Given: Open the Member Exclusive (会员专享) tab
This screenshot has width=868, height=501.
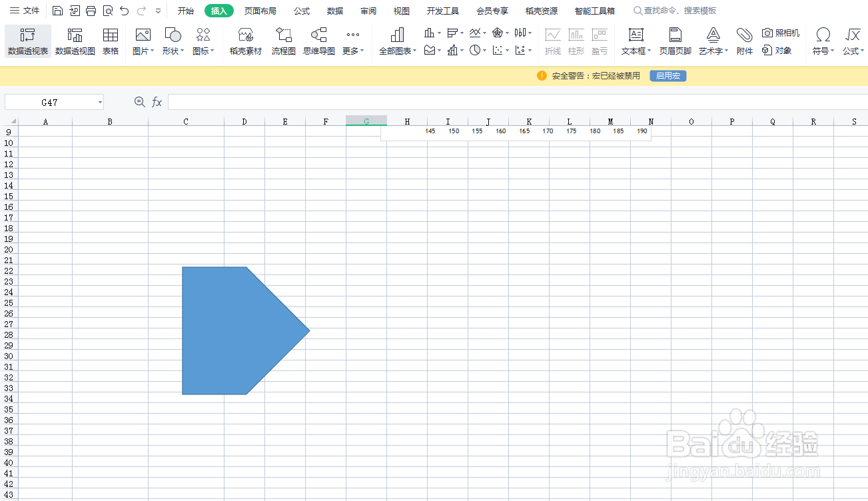Looking at the screenshot, I should tap(492, 11).
